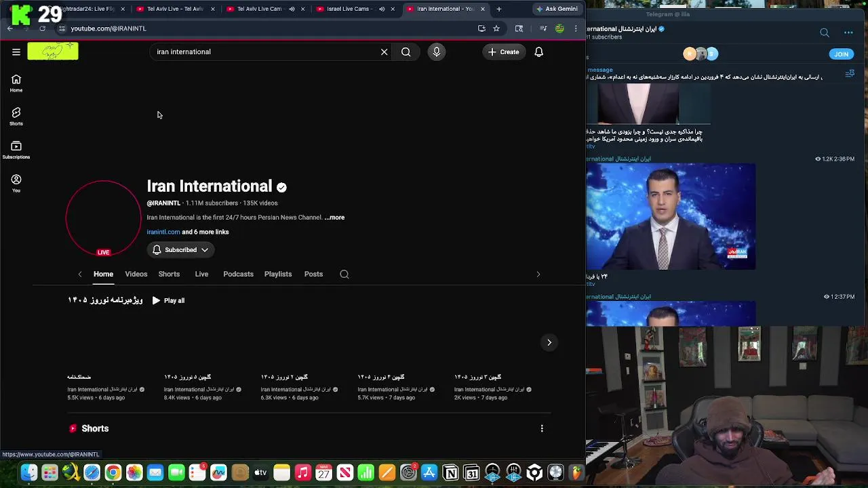The width and height of the screenshot is (868, 488).
Task: Open the iranintl.com link
Action: (x=163, y=232)
